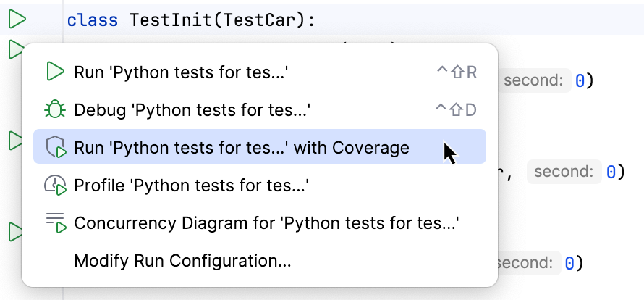Pick Profile 'Python tests for tes...'
644x300 pixels.
[192, 186]
